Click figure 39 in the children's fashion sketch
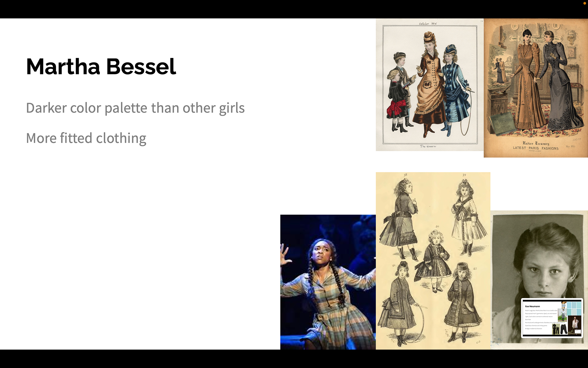The height and width of the screenshot is (368, 588). click(467, 216)
